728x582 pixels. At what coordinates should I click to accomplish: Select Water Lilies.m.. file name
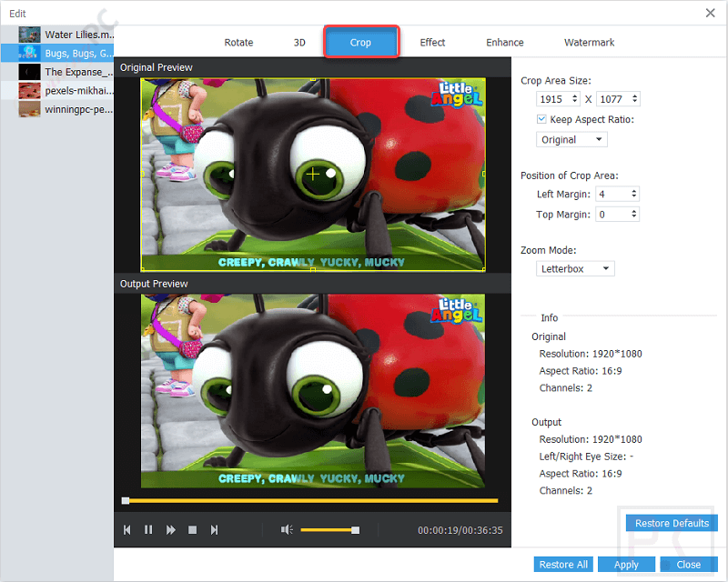79,35
